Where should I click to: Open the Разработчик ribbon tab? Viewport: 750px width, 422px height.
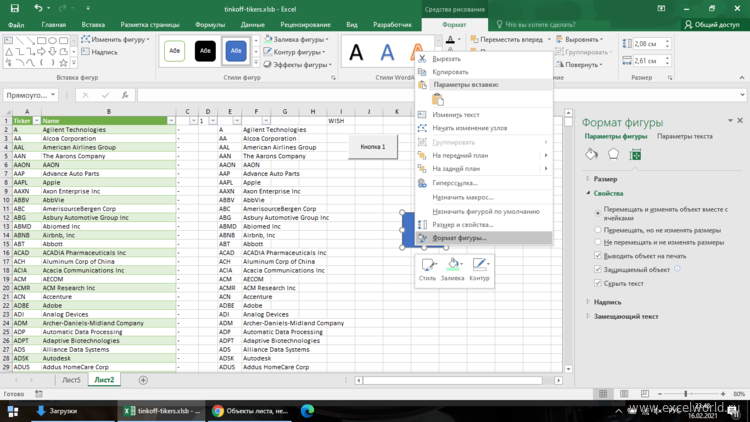click(392, 24)
